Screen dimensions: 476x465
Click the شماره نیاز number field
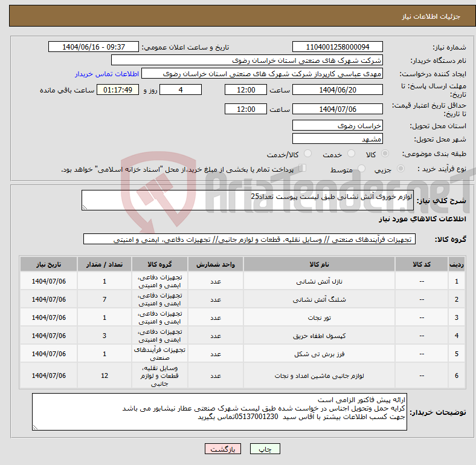[337, 47]
